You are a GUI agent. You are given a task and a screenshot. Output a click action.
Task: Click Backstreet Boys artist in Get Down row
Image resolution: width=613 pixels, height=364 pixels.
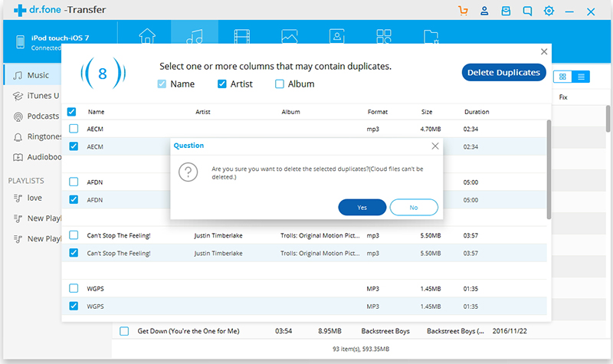point(385,331)
